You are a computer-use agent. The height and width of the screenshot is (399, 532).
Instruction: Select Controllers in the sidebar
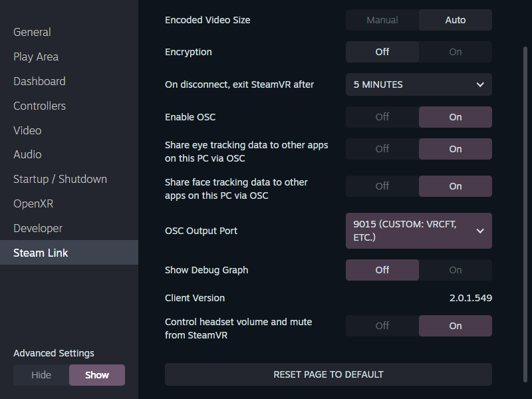(x=69, y=106)
